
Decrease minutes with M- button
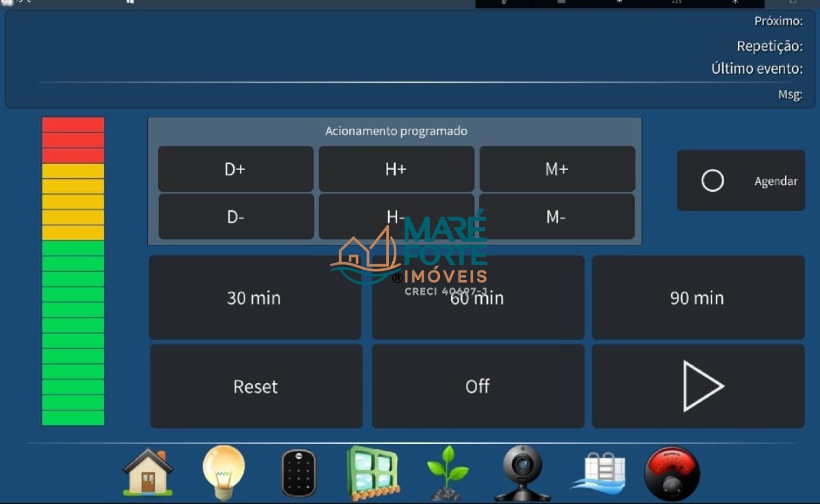(556, 217)
